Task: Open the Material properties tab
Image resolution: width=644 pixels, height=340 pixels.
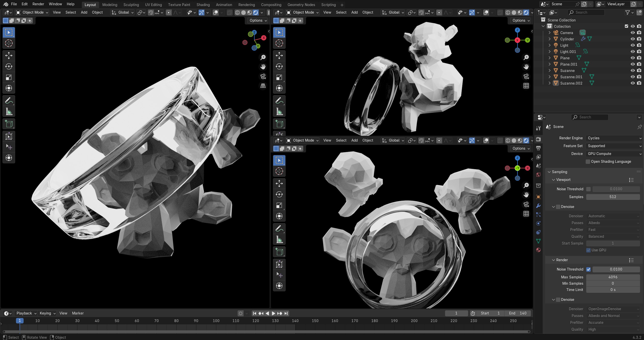Action: click(x=538, y=250)
